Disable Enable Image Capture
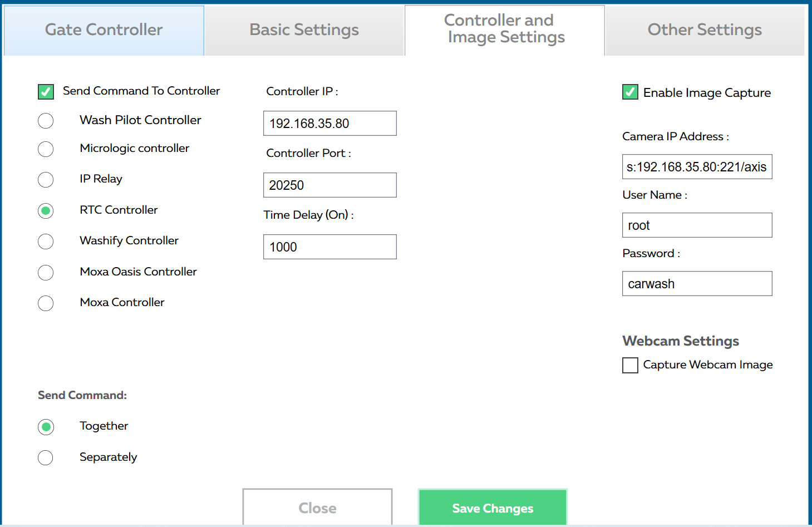812x527 pixels. 629,92
